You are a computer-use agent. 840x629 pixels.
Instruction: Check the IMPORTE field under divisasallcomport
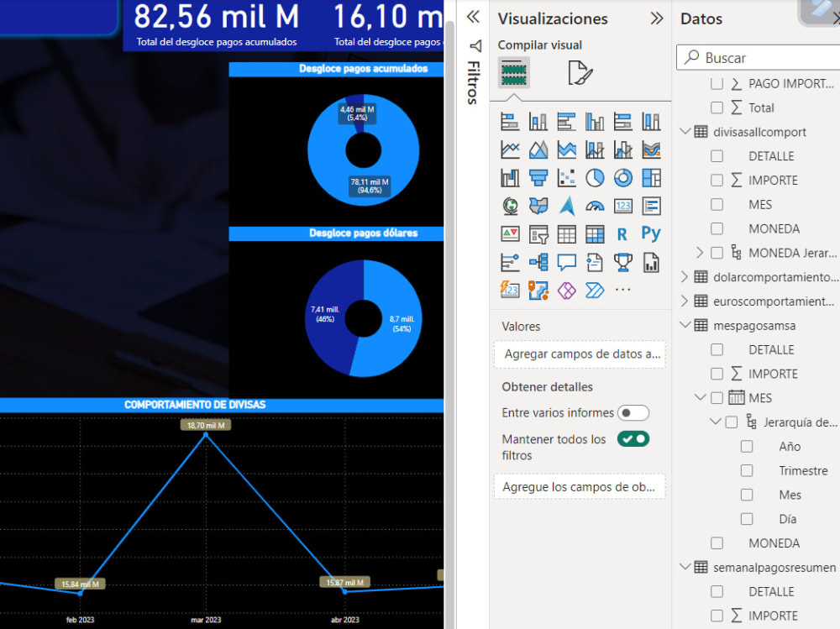[x=717, y=180]
